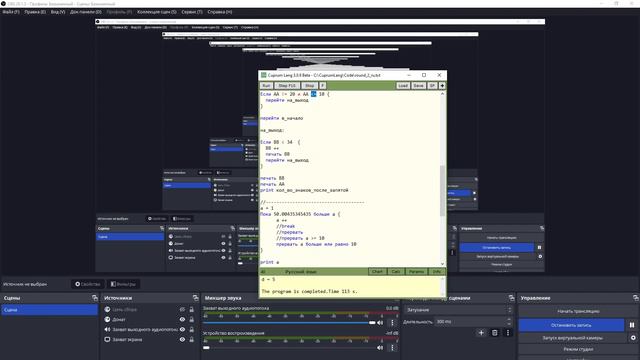Toggle the lock on the Захват экрана source
This screenshot has height=360, width=640.
(x=191, y=339)
